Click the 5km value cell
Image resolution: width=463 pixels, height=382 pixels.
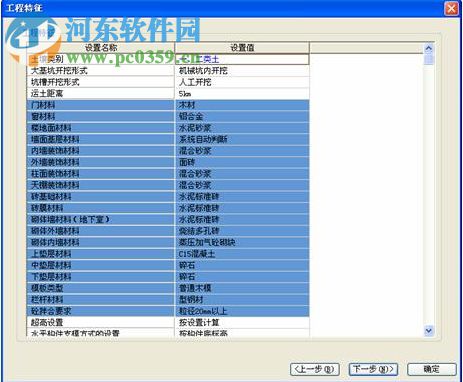(x=242, y=94)
